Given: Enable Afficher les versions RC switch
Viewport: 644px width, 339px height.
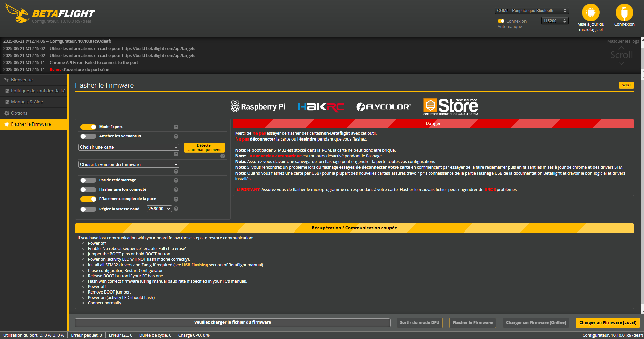Looking at the screenshot, I should pyautogui.click(x=88, y=136).
